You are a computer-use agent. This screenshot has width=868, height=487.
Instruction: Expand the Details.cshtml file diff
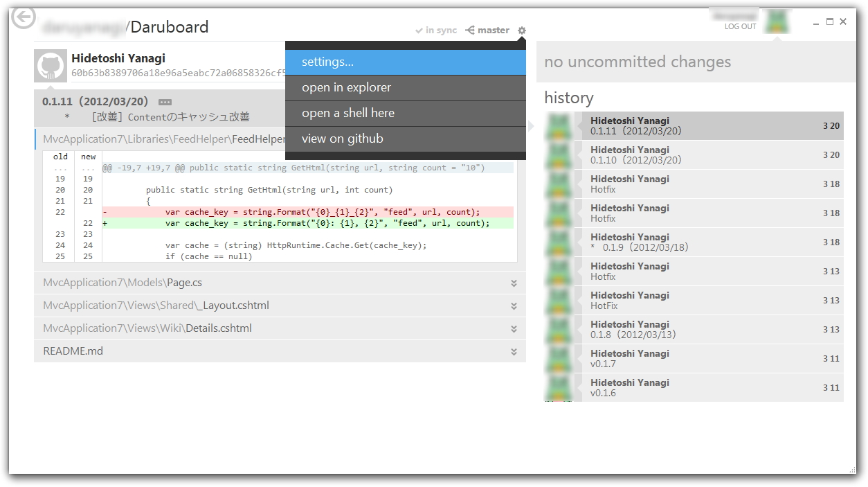coord(514,329)
